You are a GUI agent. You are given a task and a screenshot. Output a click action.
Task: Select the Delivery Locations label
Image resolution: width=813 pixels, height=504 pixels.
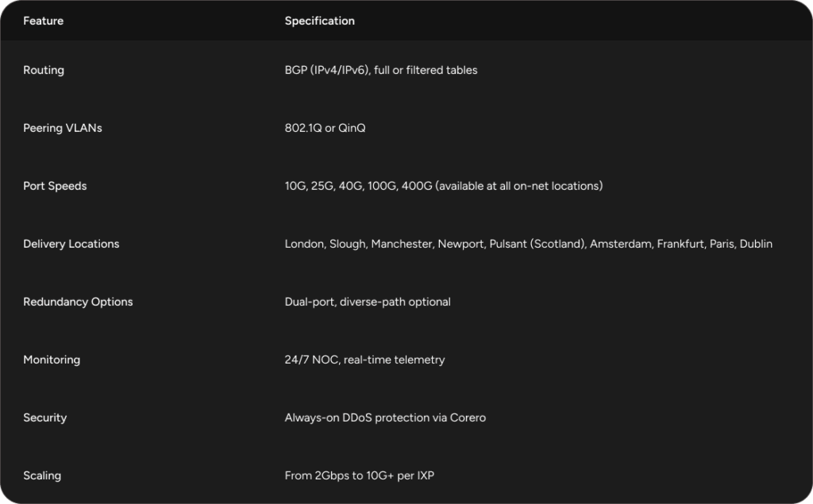pos(71,244)
